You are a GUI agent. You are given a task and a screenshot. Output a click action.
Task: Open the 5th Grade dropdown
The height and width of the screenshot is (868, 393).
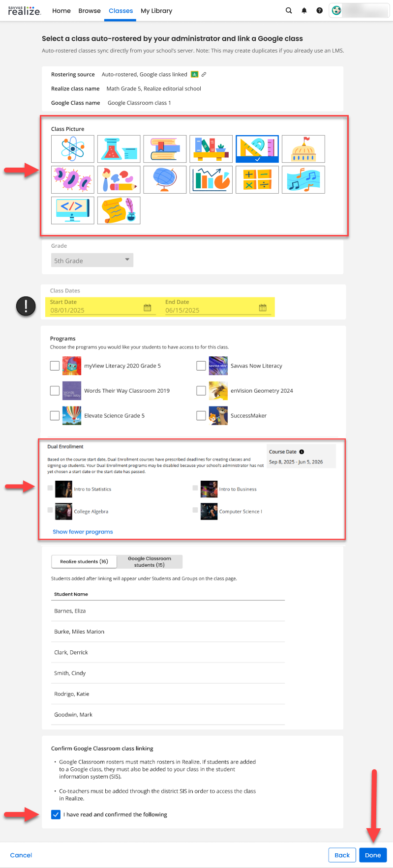92,260
